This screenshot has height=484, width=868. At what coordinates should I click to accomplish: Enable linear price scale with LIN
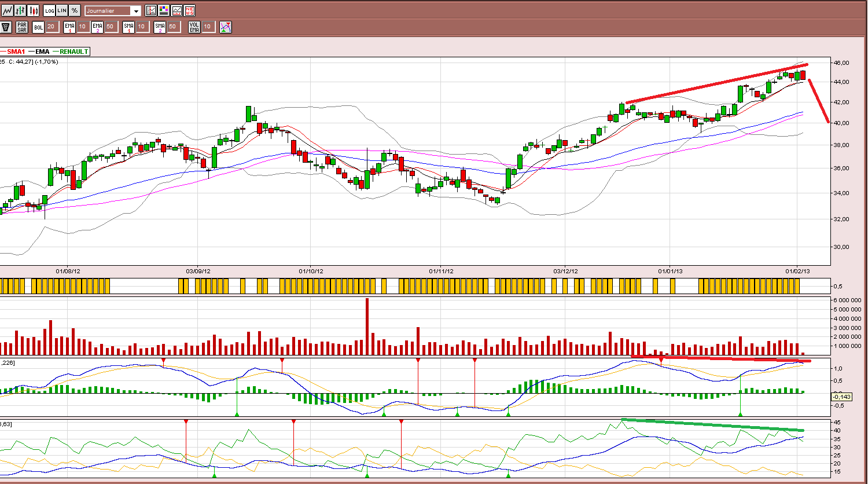pyautogui.click(x=62, y=10)
